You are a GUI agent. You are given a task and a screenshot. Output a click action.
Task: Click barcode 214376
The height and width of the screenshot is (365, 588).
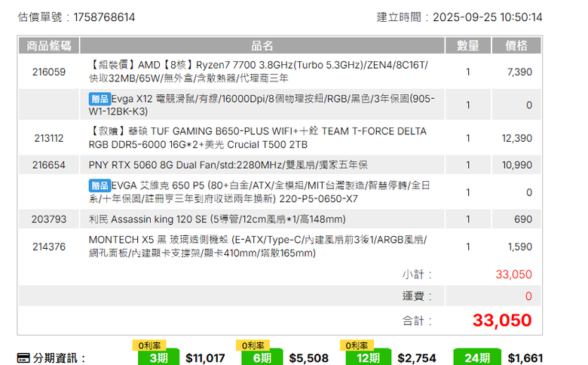click(49, 247)
